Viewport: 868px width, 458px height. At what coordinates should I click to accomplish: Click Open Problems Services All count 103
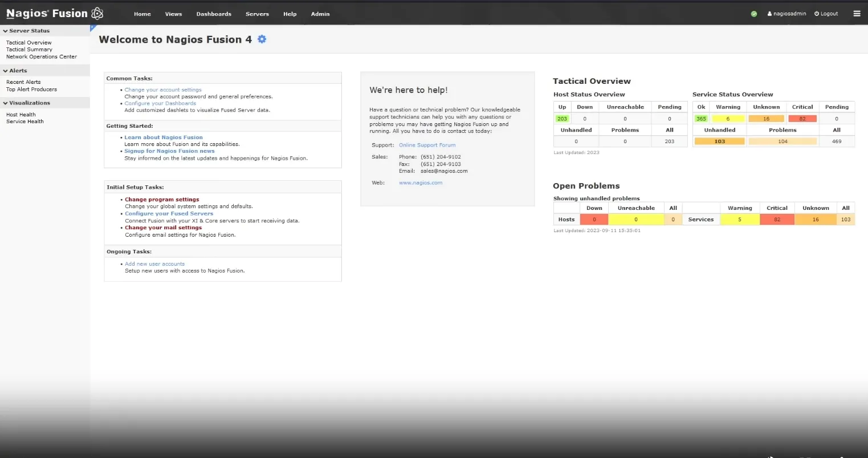click(x=846, y=220)
